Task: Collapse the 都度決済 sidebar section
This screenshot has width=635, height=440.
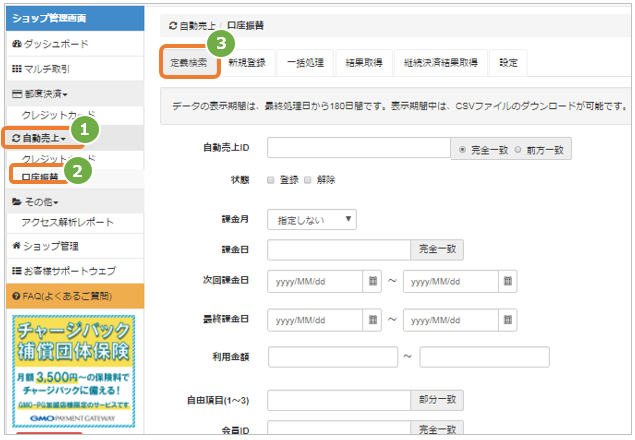Action: pos(75,94)
